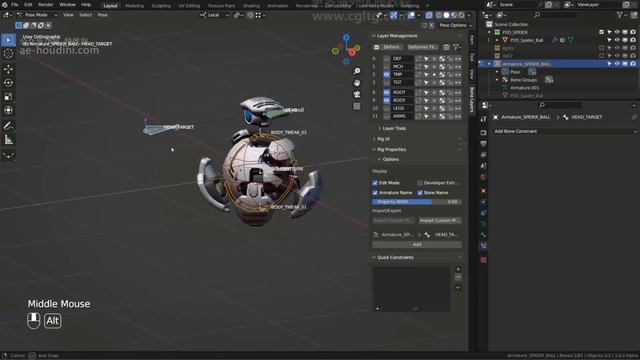This screenshot has height=360, width=640.
Task: Open Bone Constraints properties tab
Action: coord(483,246)
